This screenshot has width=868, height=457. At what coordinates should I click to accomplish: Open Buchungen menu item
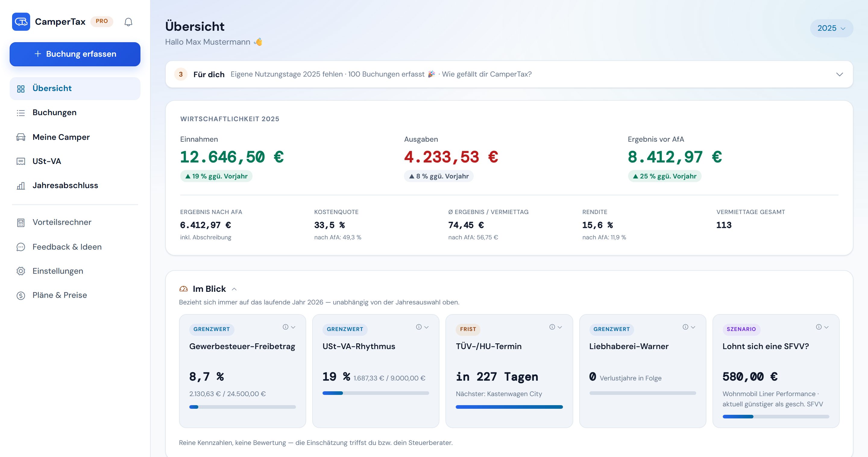75,112
